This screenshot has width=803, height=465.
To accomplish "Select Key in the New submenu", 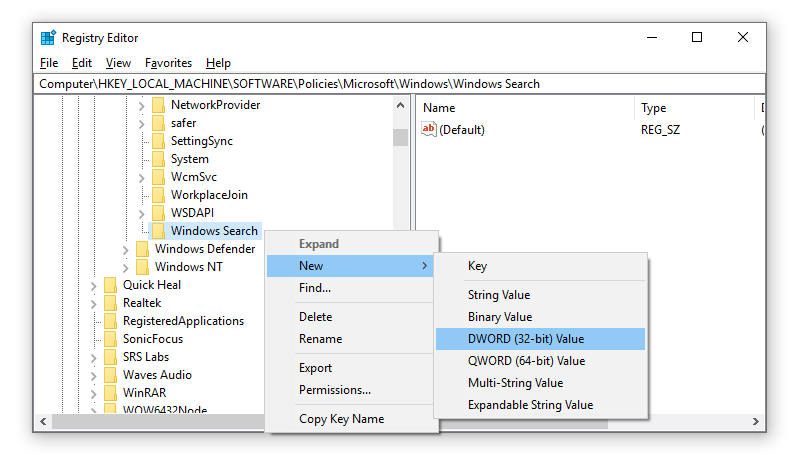I will 540,266.
